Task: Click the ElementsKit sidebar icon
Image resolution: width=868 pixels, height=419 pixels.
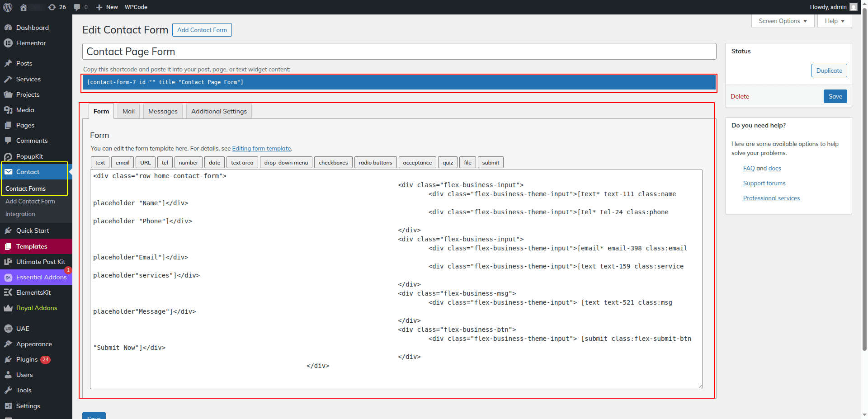Action: tap(8, 292)
